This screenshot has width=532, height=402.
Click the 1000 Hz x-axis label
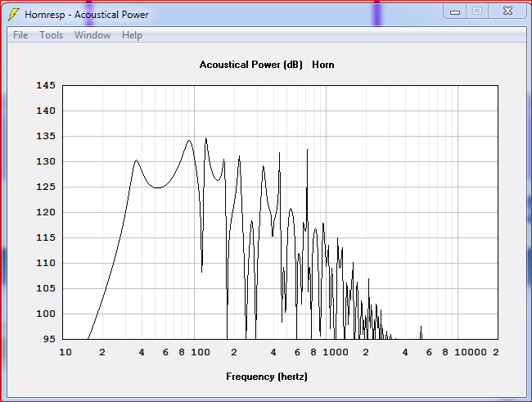point(336,352)
